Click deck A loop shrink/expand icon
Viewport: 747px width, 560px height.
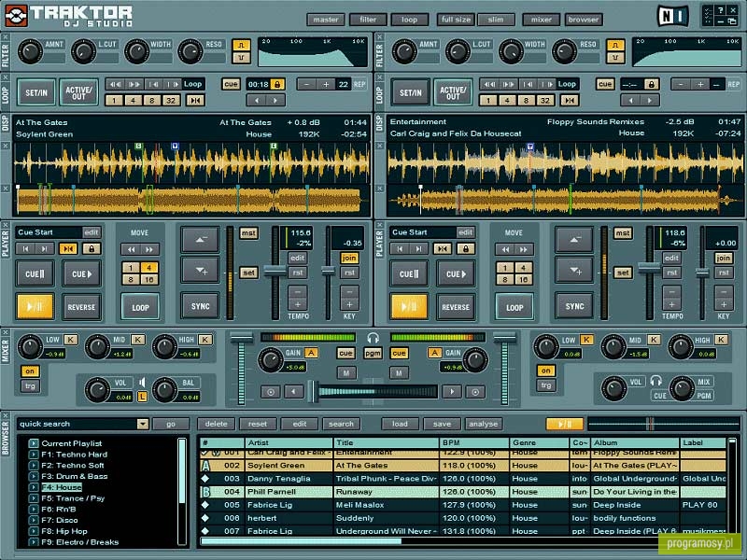pos(195,101)
